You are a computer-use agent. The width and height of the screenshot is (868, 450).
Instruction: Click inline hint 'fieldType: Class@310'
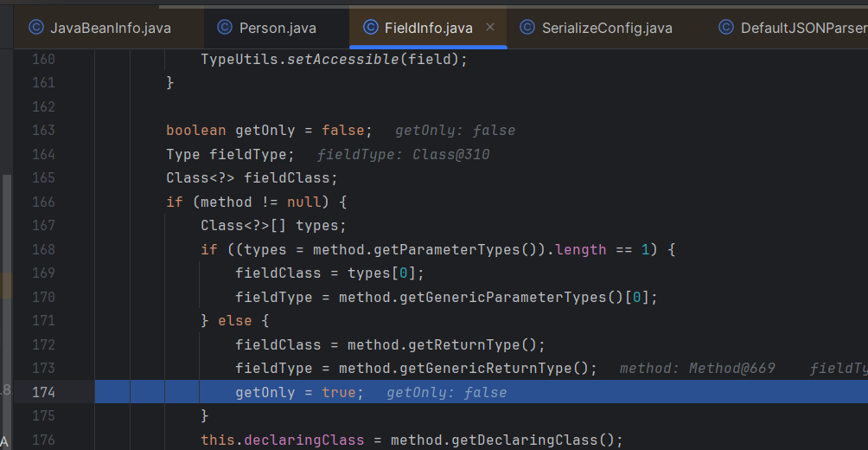[404, 155]
